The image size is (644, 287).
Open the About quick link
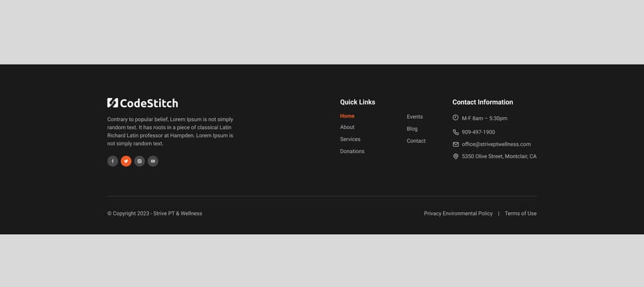click(x=347, y=127)
